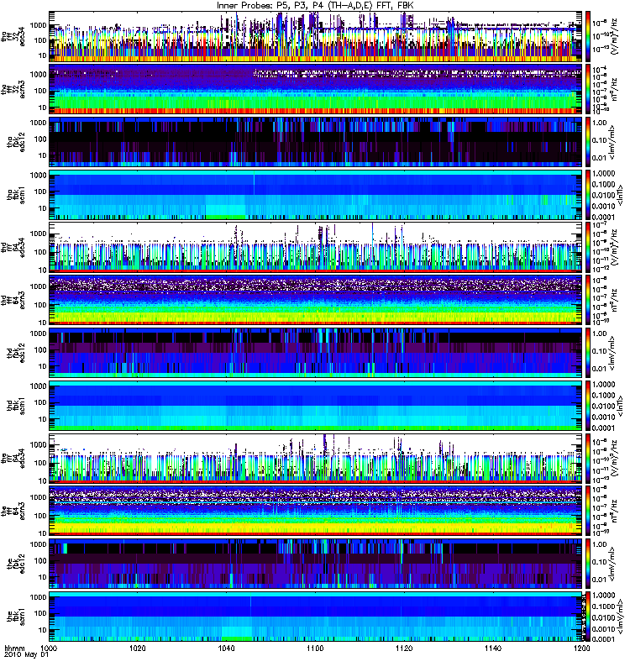Click the 'tha fff 32 scm3' y-axis label
The height and width of the screenshot is (672, 630).
pos(13,89)
